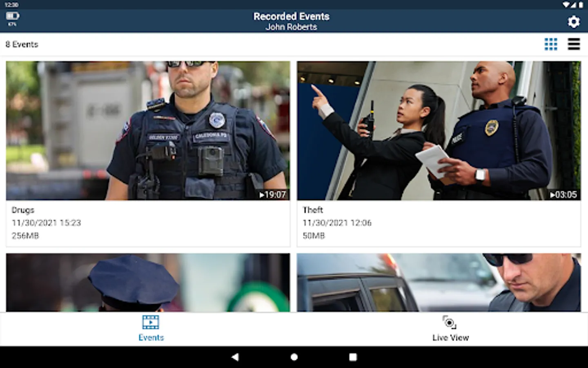Play the 03:05 duration video

[x=563, y=195]
